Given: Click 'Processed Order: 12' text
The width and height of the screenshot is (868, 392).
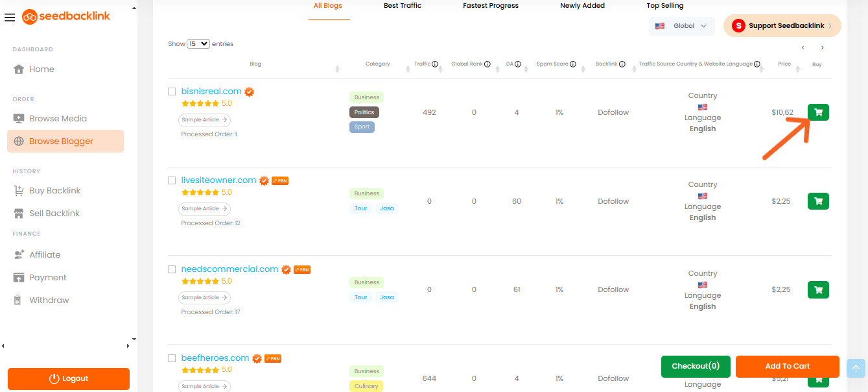Looking at the screenshot, I should click(211, 223).
